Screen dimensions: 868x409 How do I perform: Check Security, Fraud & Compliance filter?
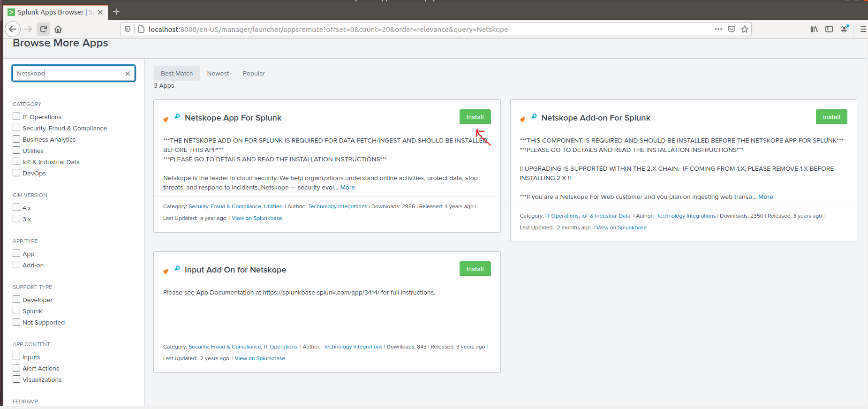click(x=16, y=128)
